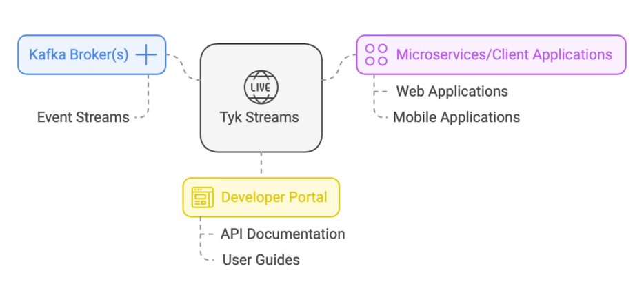The width and height of the screenshot is (644, 304).
Task: Select the Developer Portal label
Action: click(274, 197)
